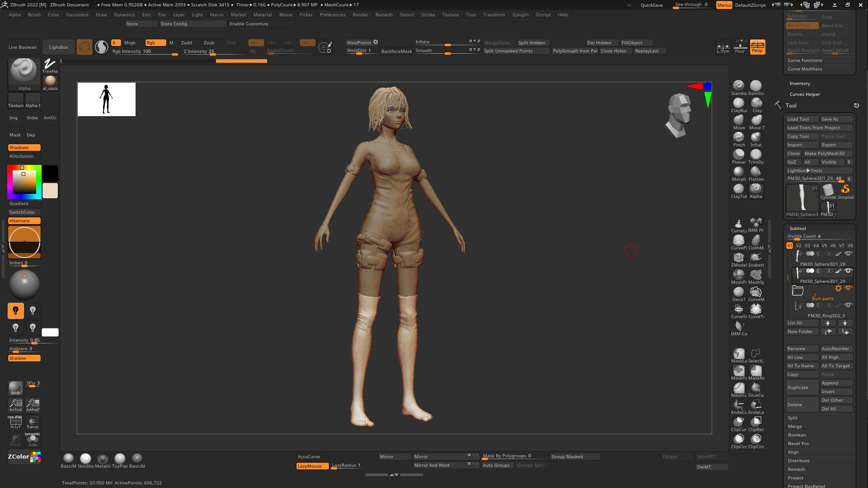Open the Zplugin menu
Viewport: 868px width, 488px height.
click(x=520, y=15)
